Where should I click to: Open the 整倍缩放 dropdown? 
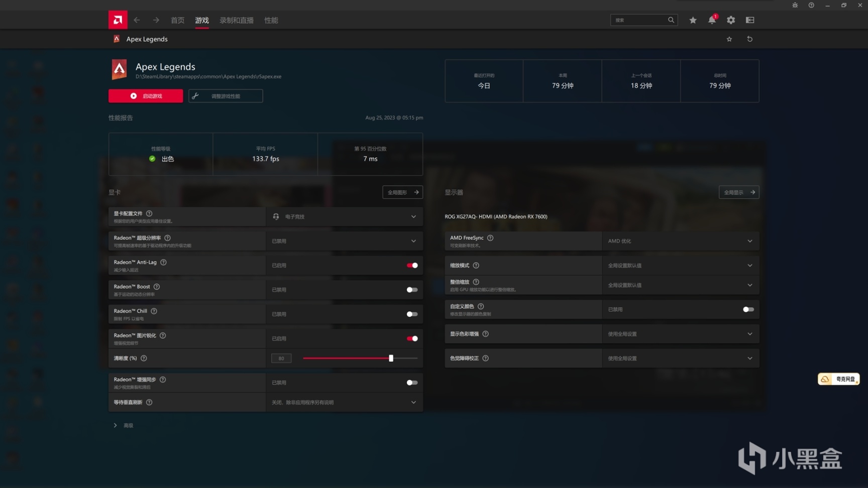click(681, 285)
